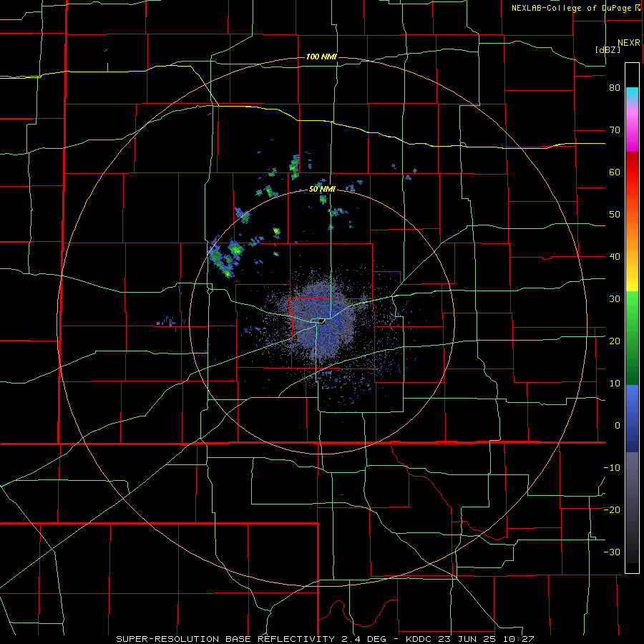Click the 30 dBZ legend value
644x644 pixels.
pyautogui.click(x=615, y=298)
